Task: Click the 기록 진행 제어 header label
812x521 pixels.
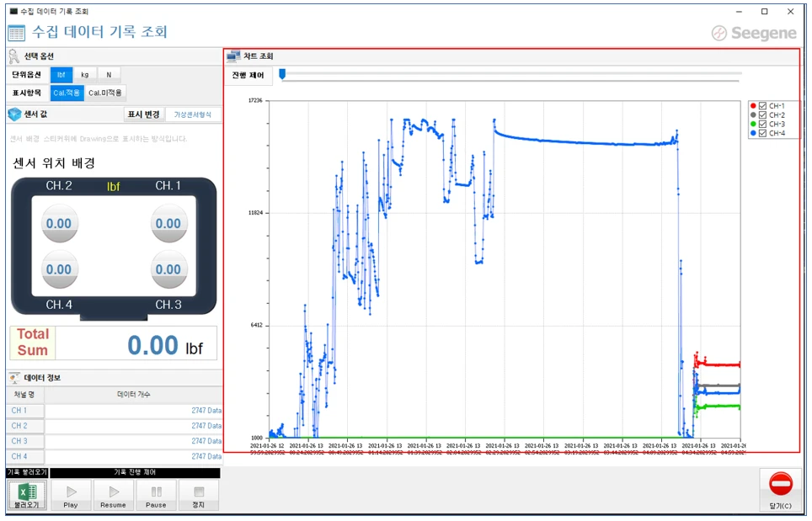Action: 135,472
